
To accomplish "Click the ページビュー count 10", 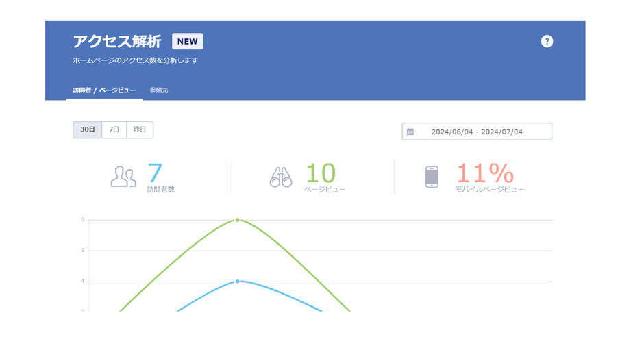I will pos(321,173).
